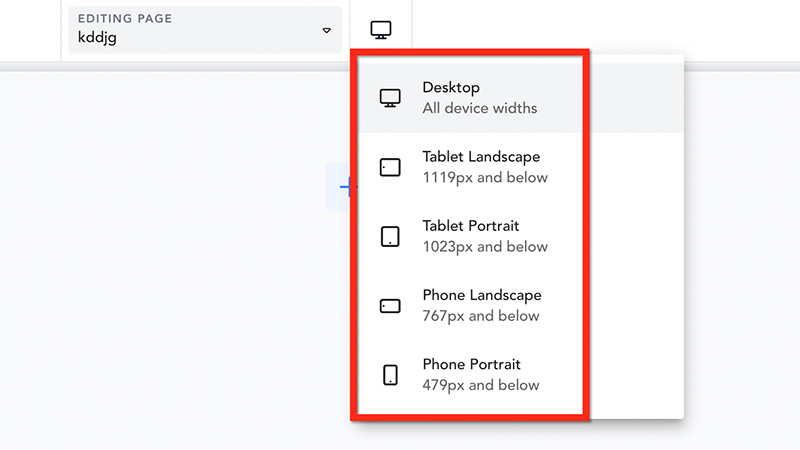Click the desktop monitor icon in top toolbar
Screen dimensions: 800x450
click(381, 30)
